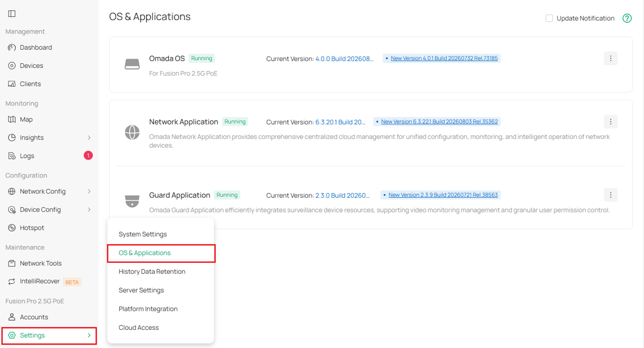The height and width of the screenshot is (348, 644).
Task: Click the 'For Fusion Pro 2.5G PoE' subtitle
Action: [x=183, y=73]
